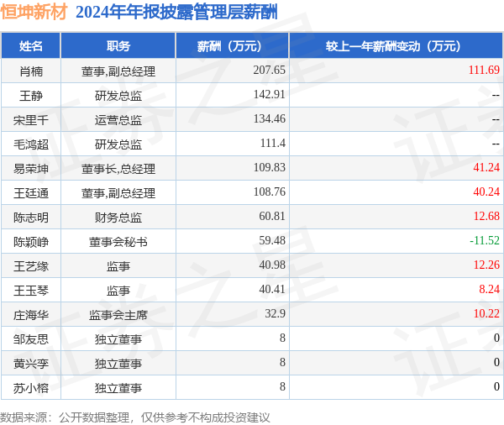Select 王廷通's position 董事,副总经理
Image resolution: width=504 pixels, height=425 pixels.
118,193
